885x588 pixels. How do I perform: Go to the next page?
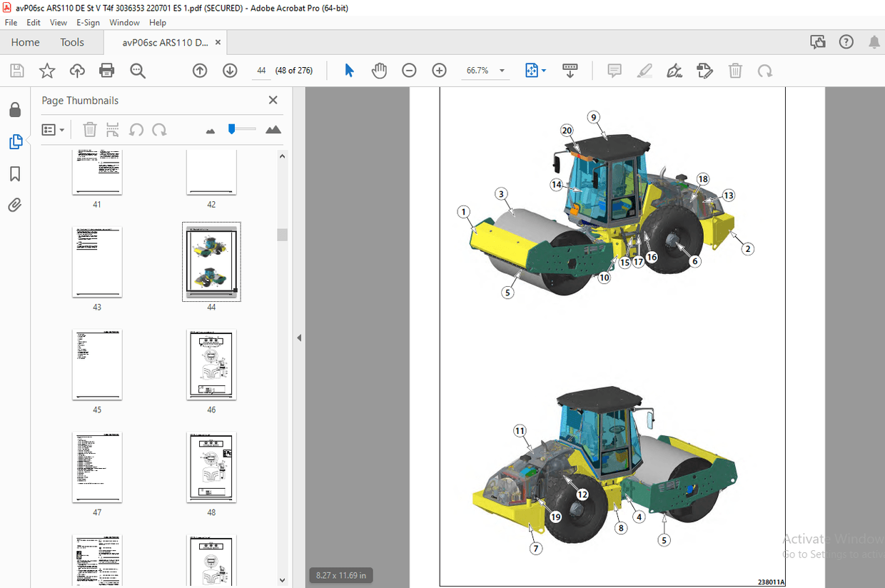[x=229, y=70]
